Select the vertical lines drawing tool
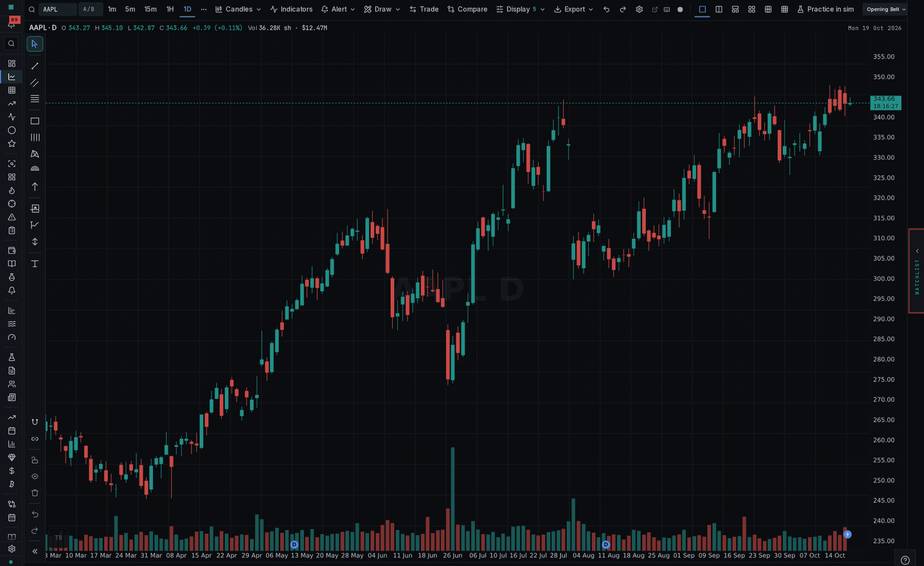 pyautogui.click(x=35, y=137)
